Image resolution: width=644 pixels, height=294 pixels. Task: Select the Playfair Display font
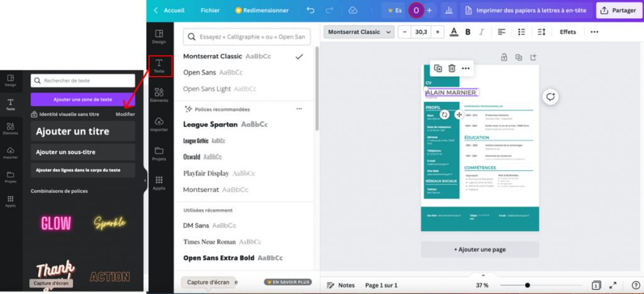243,173
